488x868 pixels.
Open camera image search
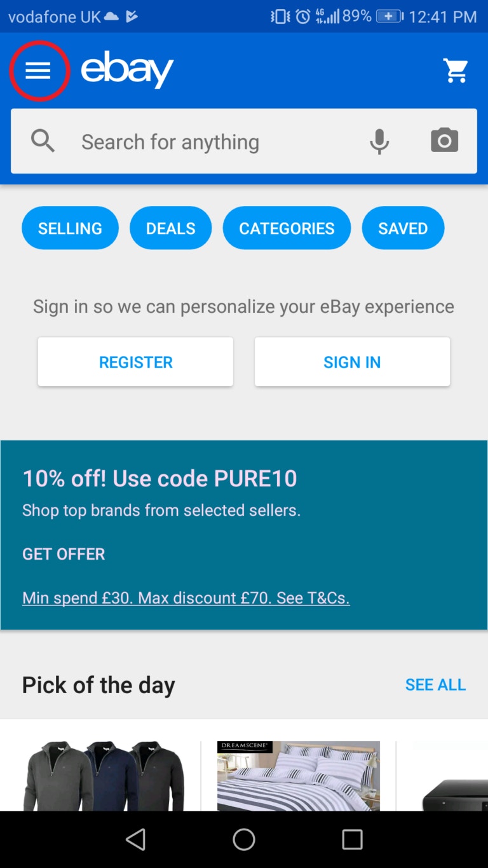pos(444,141)
